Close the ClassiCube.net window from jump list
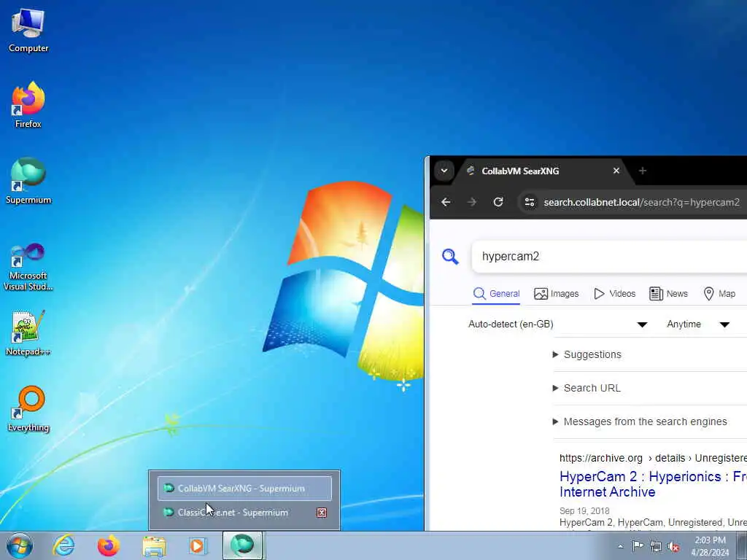Image resolution: width=747 pixels, height=560 pixels. (322, 513)
